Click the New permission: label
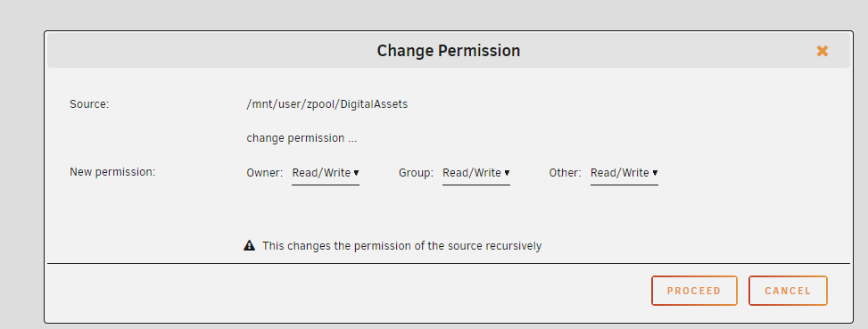The width and height of the screenshot is (868, 329). (112, 172)
